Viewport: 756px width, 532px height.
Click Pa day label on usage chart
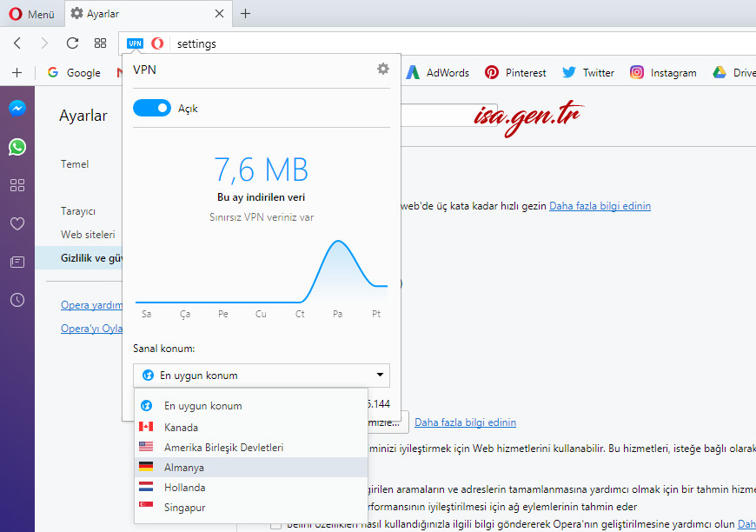tap(337, 314)
